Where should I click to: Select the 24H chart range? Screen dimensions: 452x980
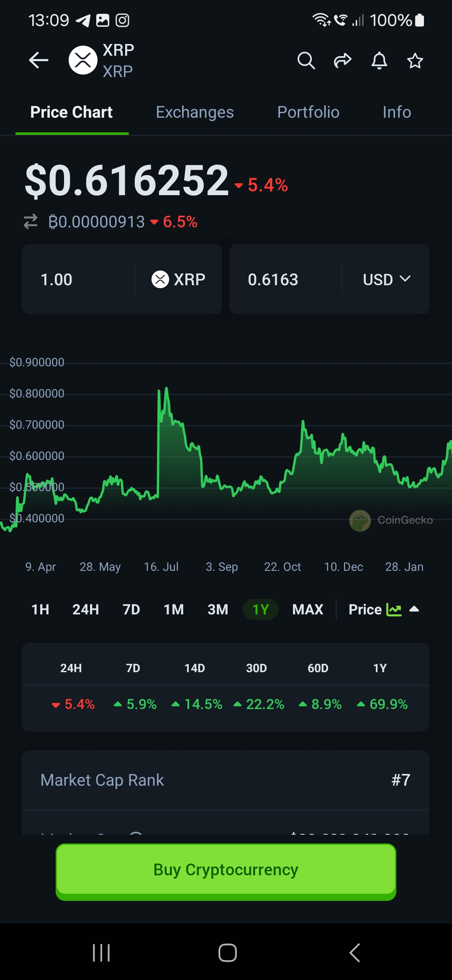pyautogui.click(x=85, y=609)
